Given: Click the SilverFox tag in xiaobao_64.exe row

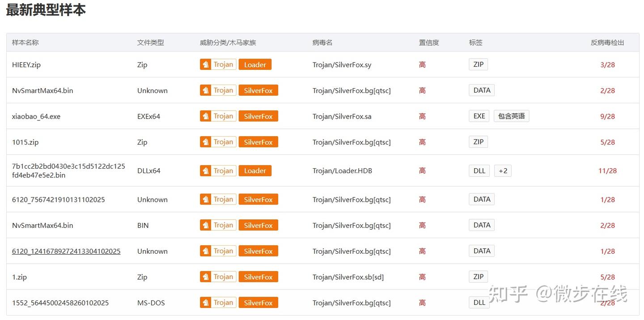Looking at the screenshot, I should (258, 116).
